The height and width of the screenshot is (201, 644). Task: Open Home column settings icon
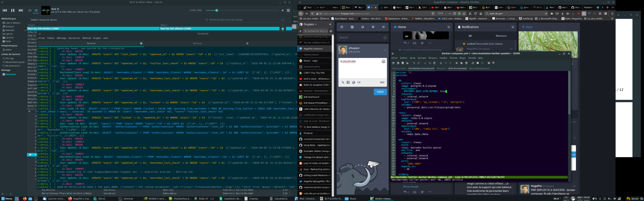(x=448, y=27)
